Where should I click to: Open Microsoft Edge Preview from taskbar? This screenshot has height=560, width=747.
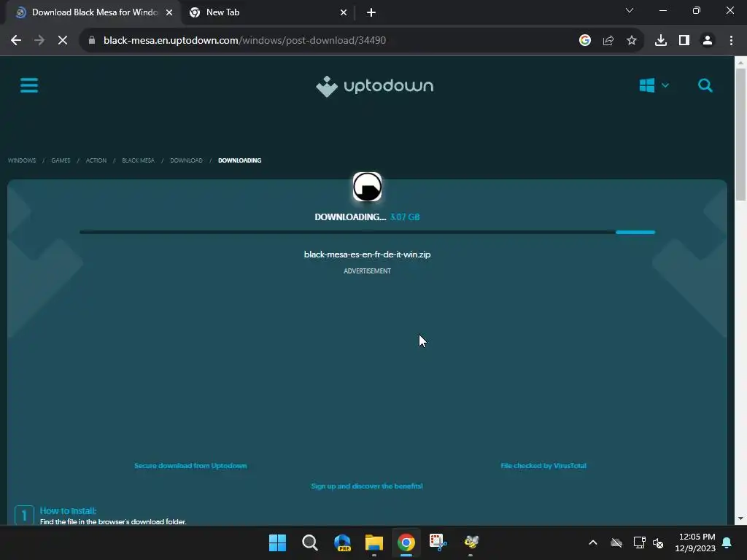click(x=342, y=542)
